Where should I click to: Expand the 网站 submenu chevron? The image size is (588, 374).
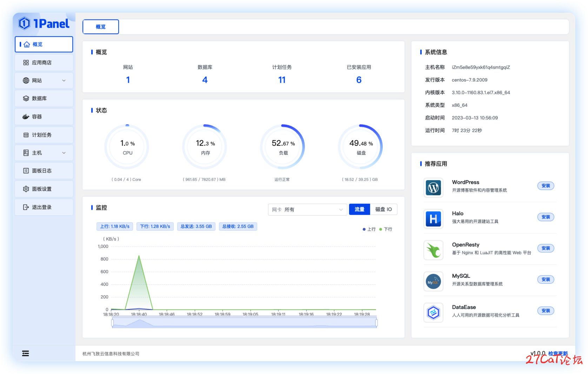coord(64,80)
